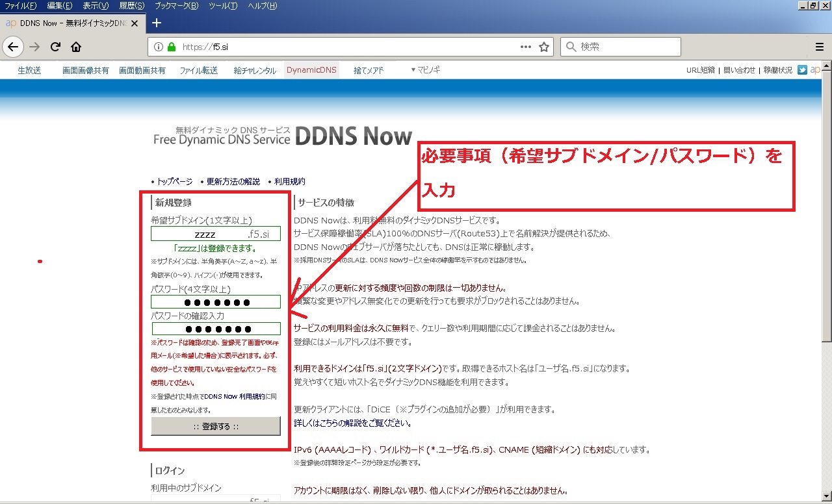Click the Twitter icon in the site header

pyautogui.click(x=803, y=70)
